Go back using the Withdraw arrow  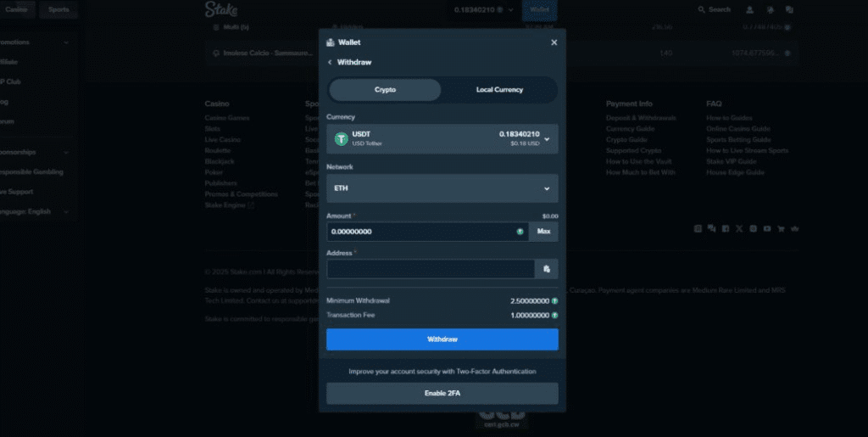(x=330, y=63)
